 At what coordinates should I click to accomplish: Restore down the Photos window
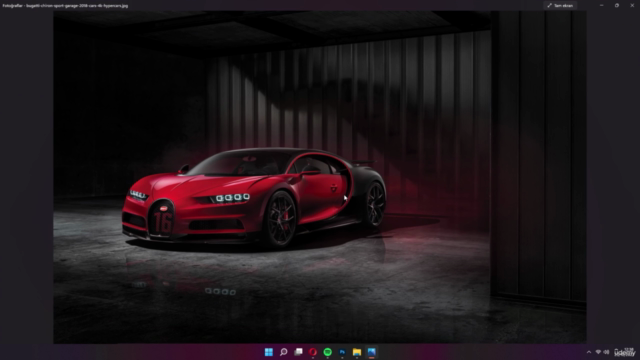point(617,5)
